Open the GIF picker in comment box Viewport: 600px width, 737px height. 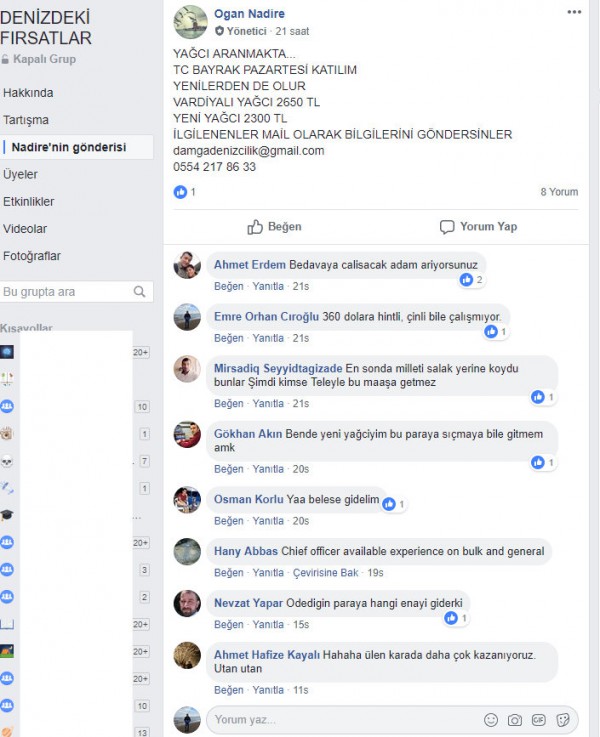coord(538,720)
